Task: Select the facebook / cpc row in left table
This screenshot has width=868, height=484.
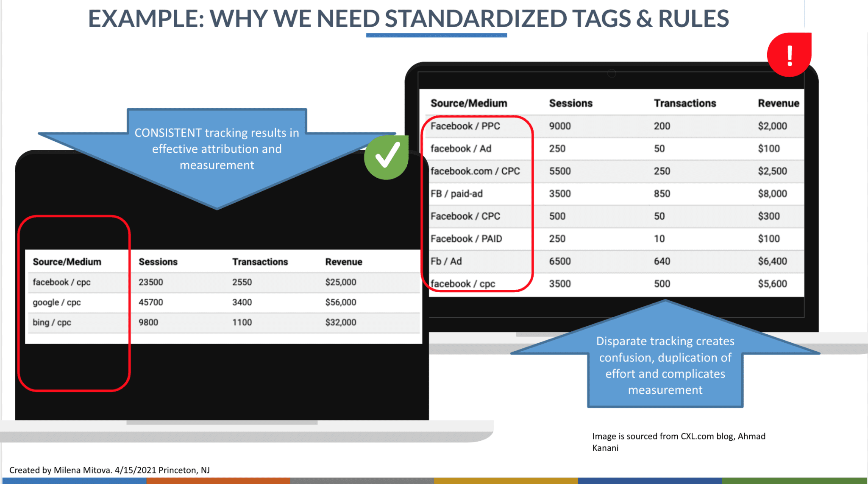Action: (62, 283)
